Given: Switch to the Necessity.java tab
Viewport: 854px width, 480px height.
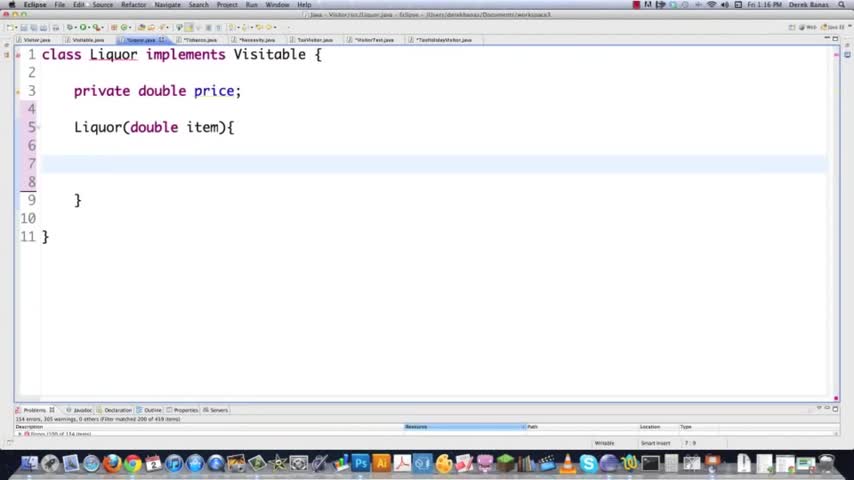Looking at the screenshot, I should pyautogui.click(x=257, y=40).
